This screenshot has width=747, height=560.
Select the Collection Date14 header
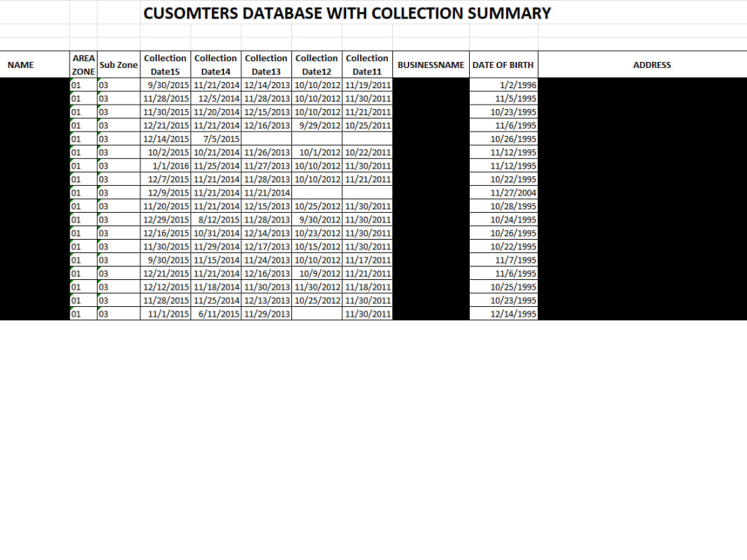(216, 65)
